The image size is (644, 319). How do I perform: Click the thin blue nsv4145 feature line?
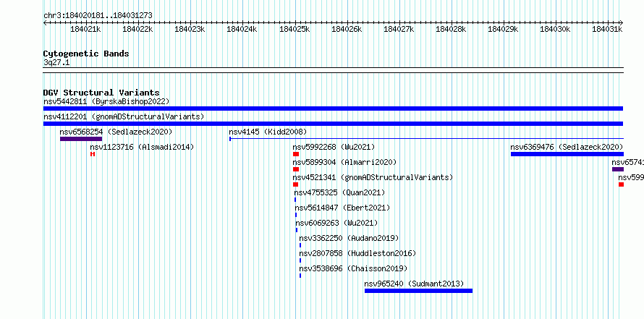426,139
